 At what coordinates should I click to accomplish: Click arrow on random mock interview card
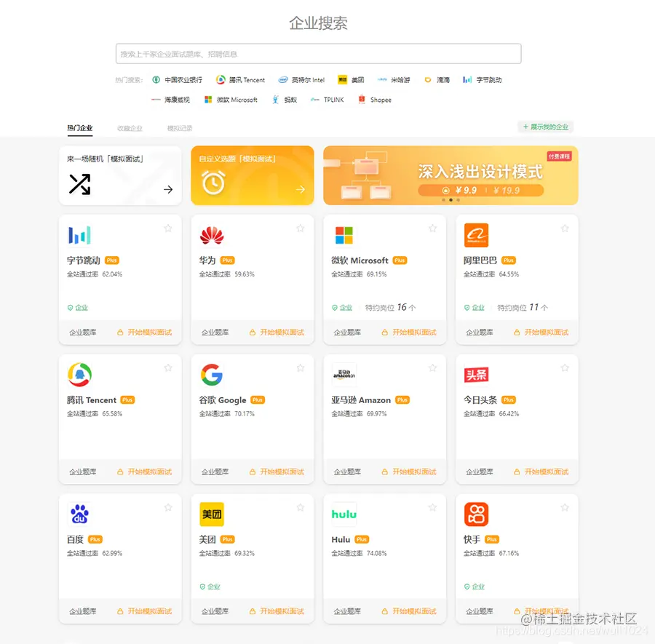pos(168,190)
